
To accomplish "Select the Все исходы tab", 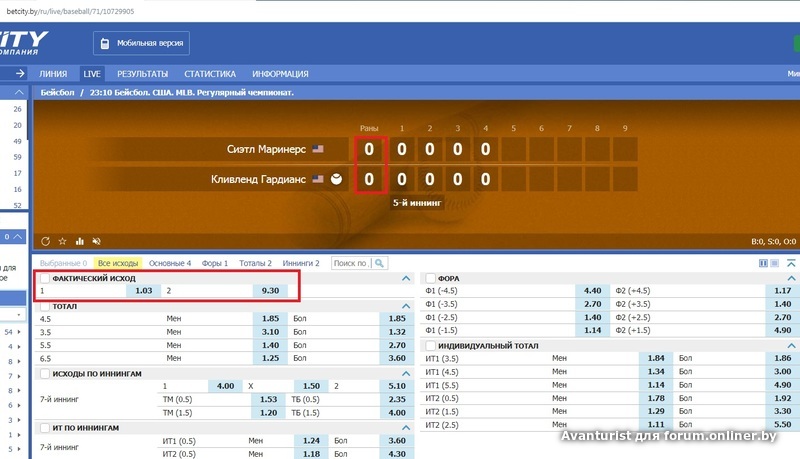I will (x=118, y=263).
